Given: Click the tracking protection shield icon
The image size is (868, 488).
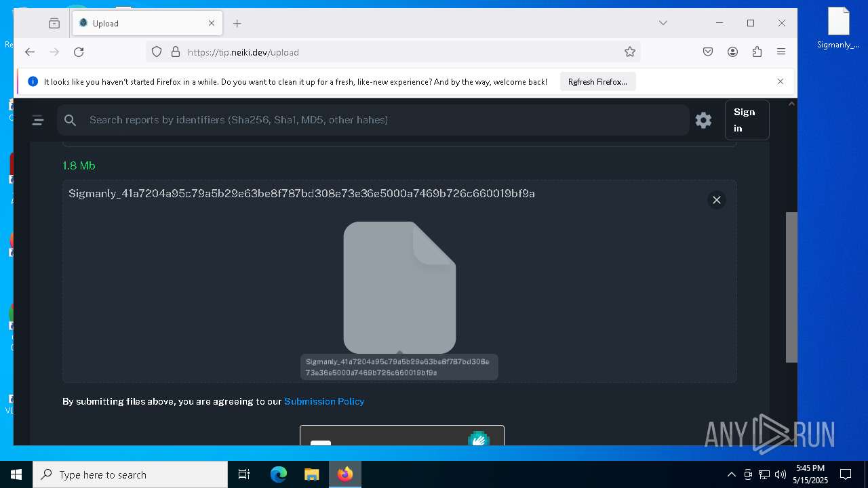Looking at the screenshot, I should pos(157,52).
